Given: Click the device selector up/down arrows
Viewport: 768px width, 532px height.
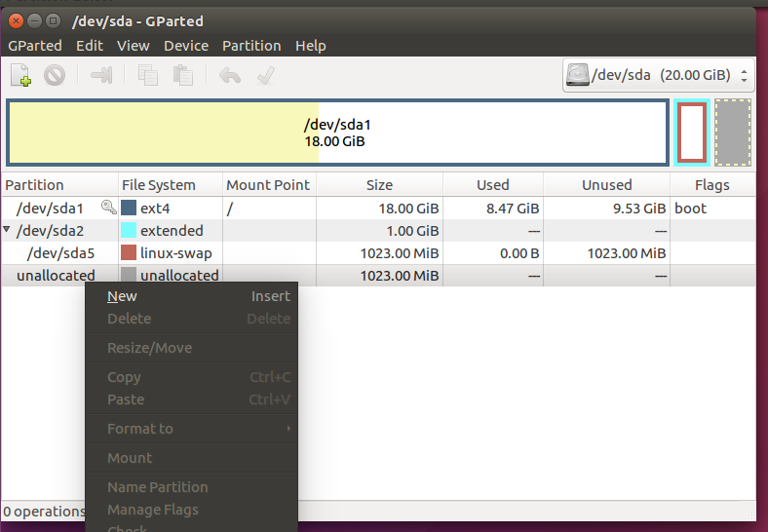Looking at the screenshot, I should (744, 75).
